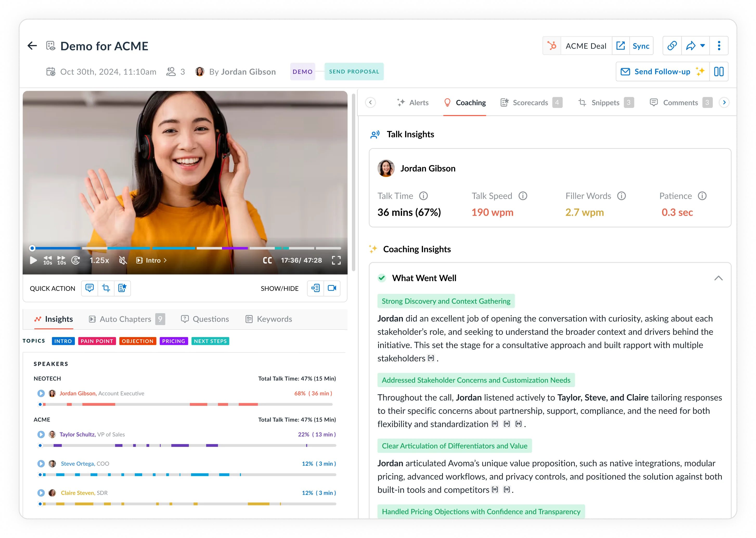Switch to the Scorecards tab
The image size is (756, 538).
pos(531,103)
